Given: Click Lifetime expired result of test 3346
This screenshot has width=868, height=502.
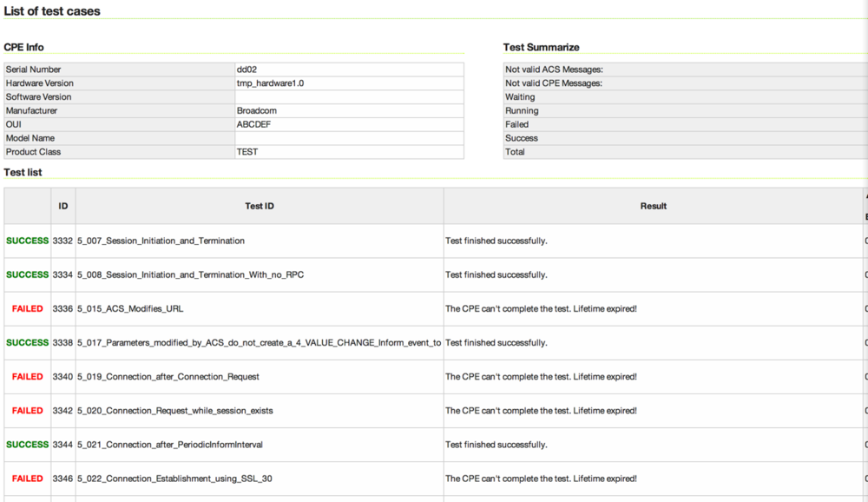Looking at the screenshot, I should coord(541,479).
